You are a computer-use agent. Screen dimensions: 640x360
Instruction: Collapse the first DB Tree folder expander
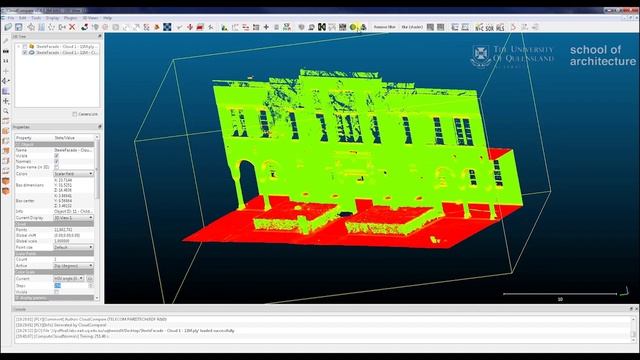click(18, 47)
